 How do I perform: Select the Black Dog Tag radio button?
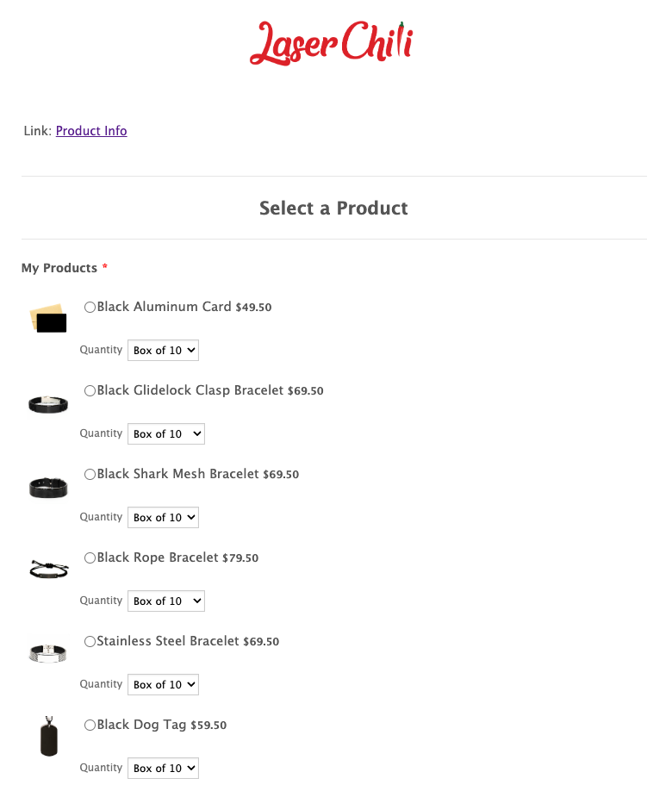(90, 726)
